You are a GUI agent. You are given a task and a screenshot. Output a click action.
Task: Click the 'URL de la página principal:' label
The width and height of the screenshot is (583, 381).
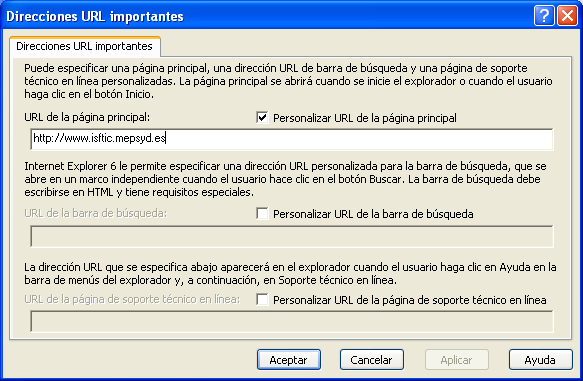(87, 117)
